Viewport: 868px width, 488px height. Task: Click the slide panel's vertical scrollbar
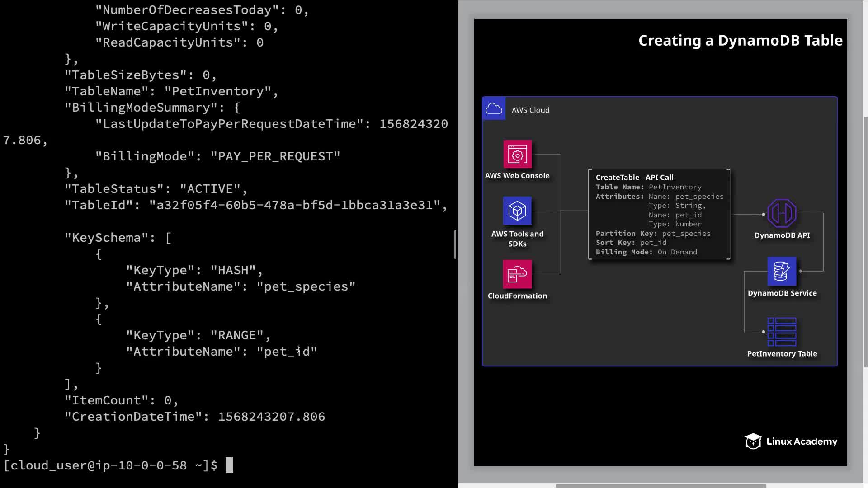(865, 242)
